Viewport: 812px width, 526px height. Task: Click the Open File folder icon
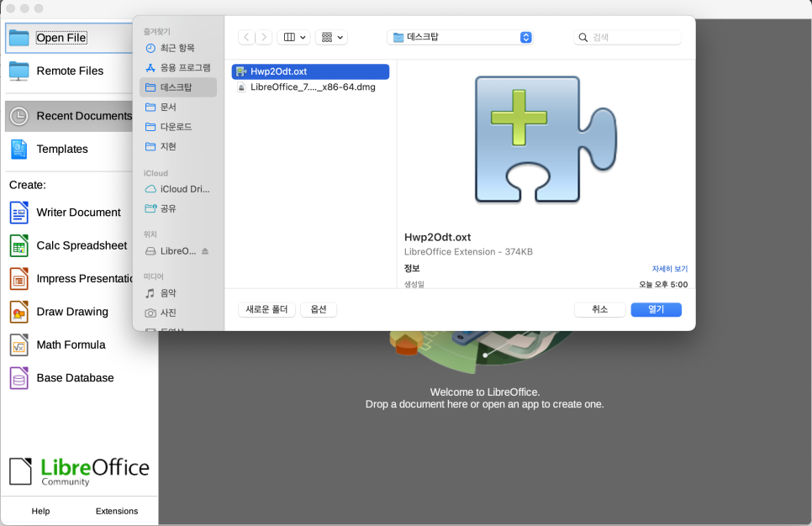tap(19, 38)
